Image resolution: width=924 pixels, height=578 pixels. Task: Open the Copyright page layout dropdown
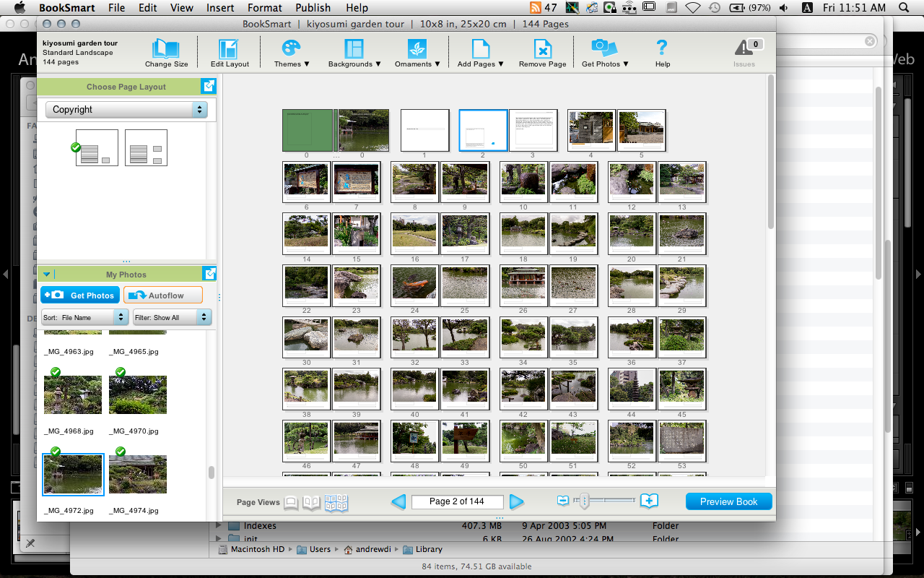pyautogui.click(x=127, y=109)
